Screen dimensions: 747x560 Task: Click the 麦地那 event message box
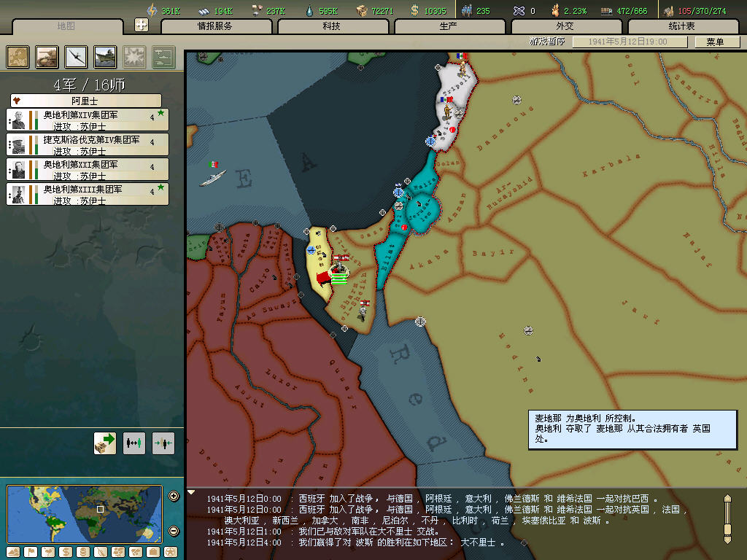(632, 429)
